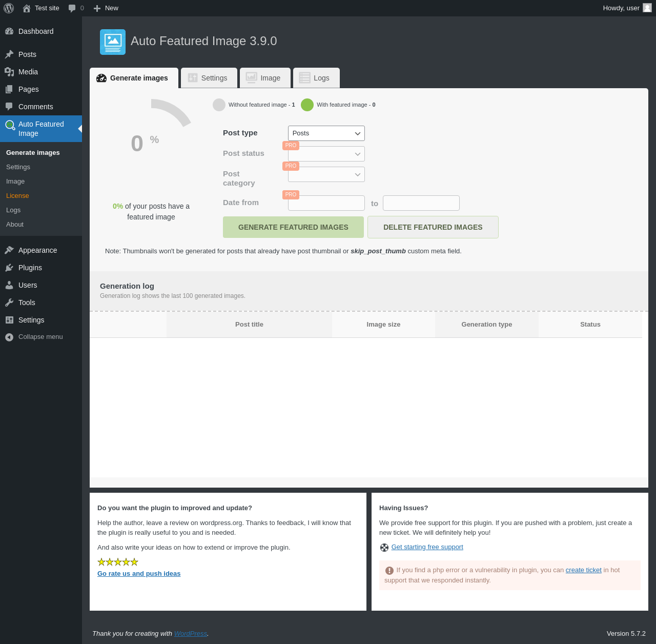Open the WordPress link in footer
The image size is (656, 644).
191,634
